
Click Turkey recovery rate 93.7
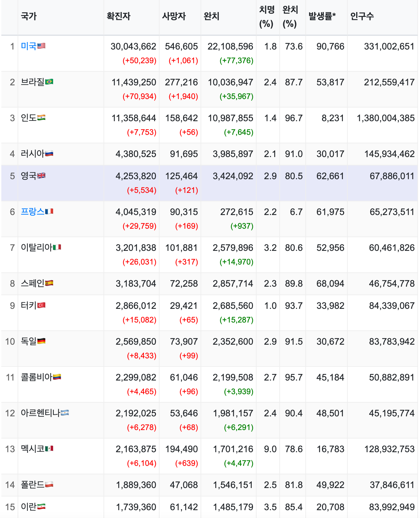click(x=294, y=306)
